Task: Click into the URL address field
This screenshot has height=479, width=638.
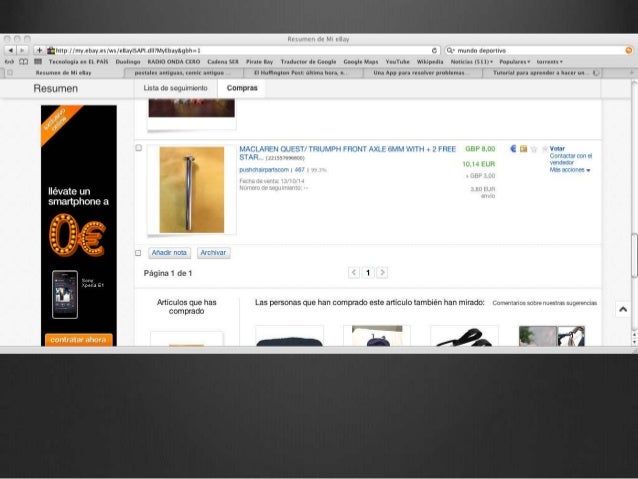Action: pyautogui.click(x=242, y=50)
